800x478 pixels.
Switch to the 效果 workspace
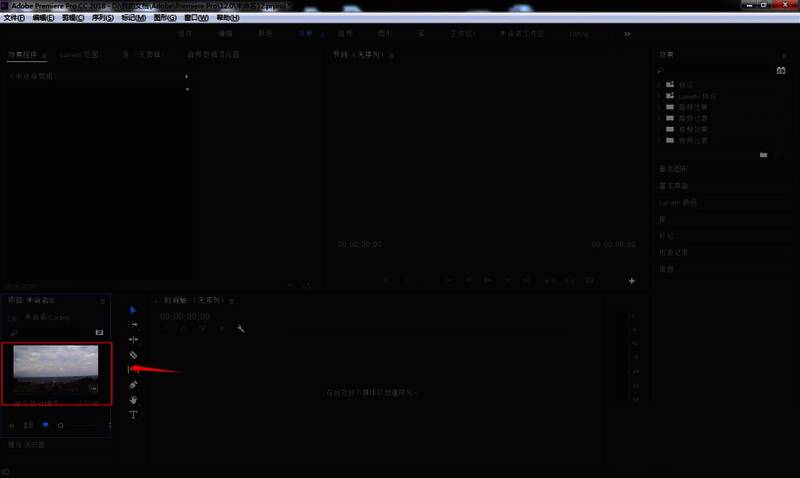[305, 34]
